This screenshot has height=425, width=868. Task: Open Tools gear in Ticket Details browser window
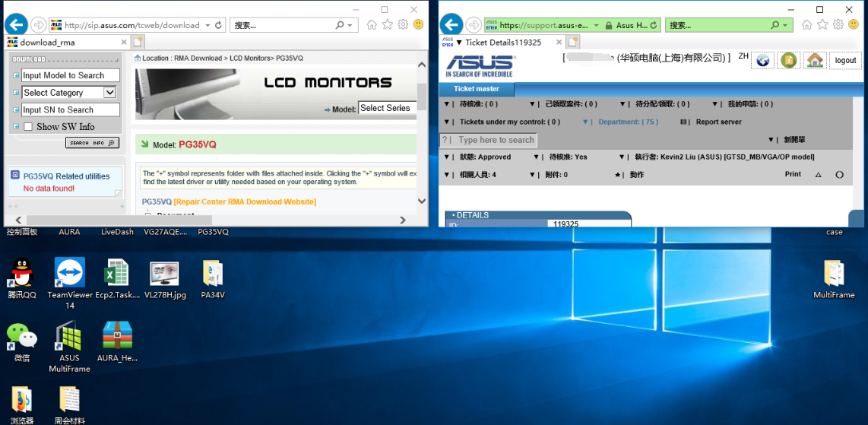[838, 25]
